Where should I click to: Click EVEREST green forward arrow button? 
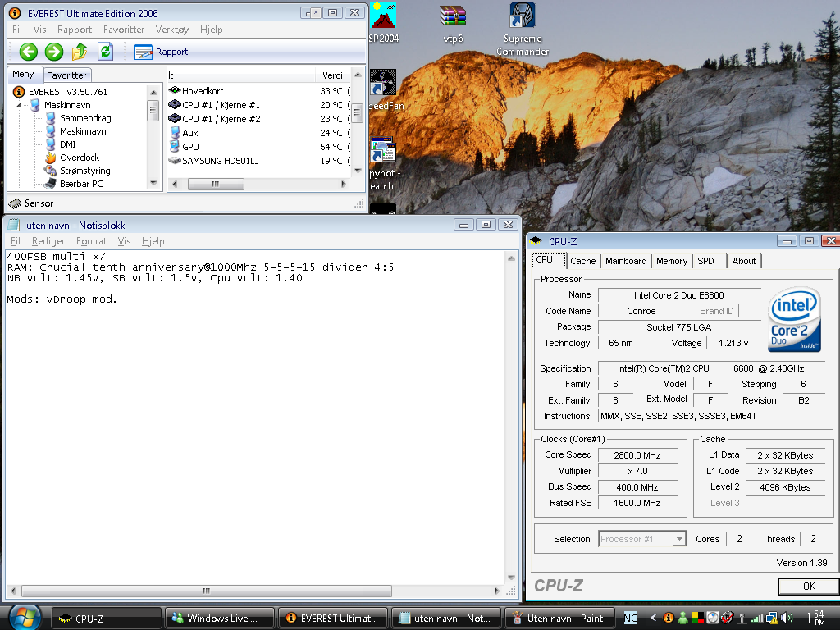click(53, 52)
